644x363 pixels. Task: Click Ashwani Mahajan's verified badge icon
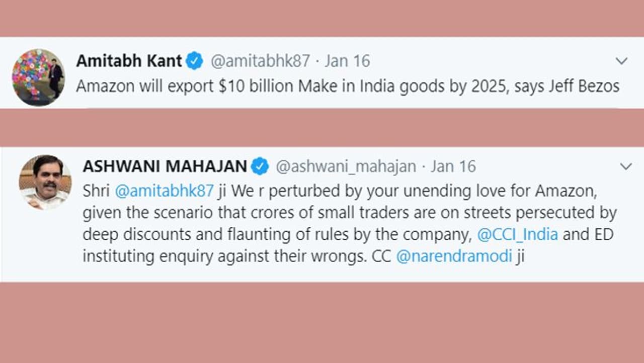[260, 166]
